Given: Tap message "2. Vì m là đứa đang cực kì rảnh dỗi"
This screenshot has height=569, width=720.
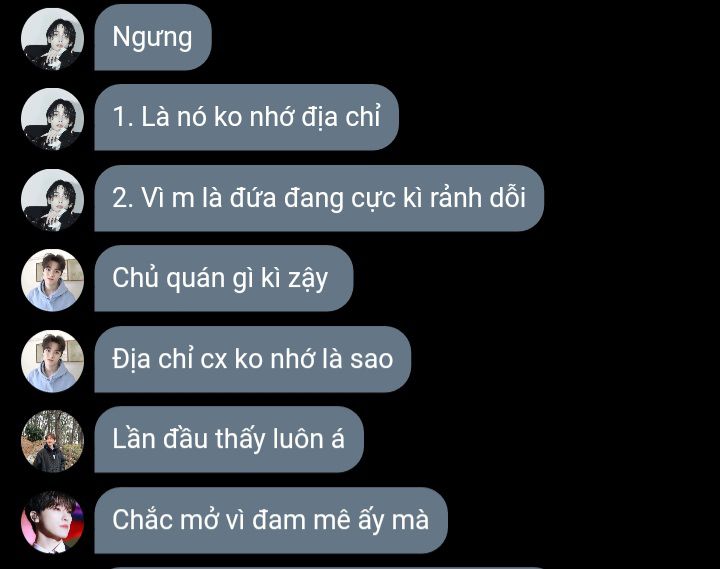Looking at the screenshot, I should click(x=319, y=198).
